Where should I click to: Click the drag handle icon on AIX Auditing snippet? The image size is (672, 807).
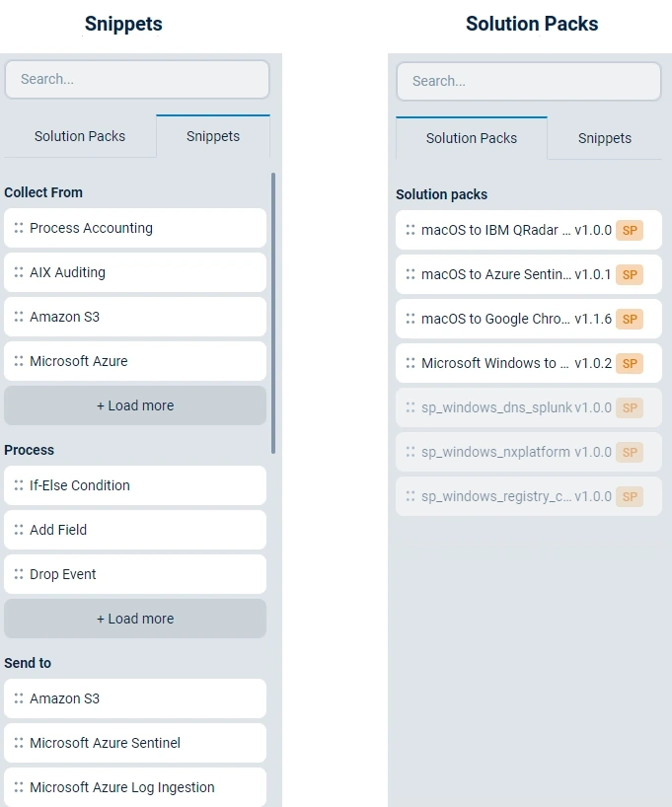pos(20,272)
